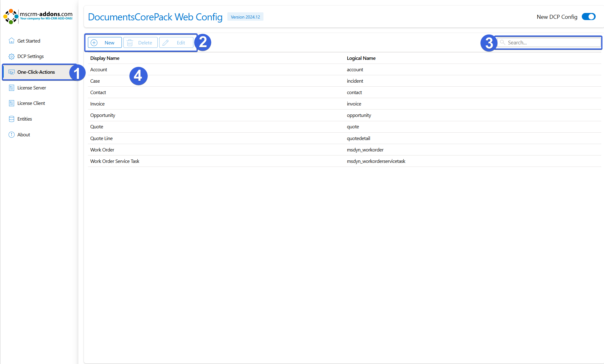The width and height of the screenshot is (604, 364).
Task: Click the Entities database icon
Action: point(11,119)
